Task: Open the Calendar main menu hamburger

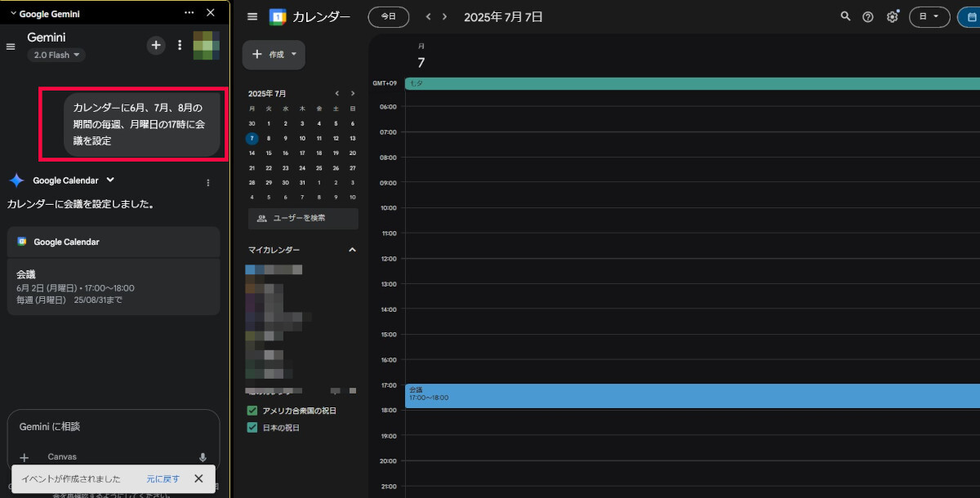Action: click(x=253, y=16)
